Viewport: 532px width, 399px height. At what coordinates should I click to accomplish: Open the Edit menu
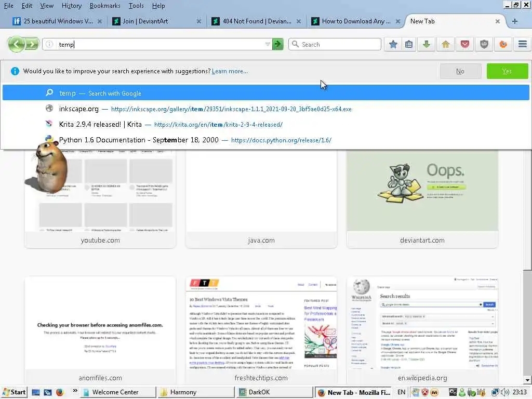click(27, 6)
